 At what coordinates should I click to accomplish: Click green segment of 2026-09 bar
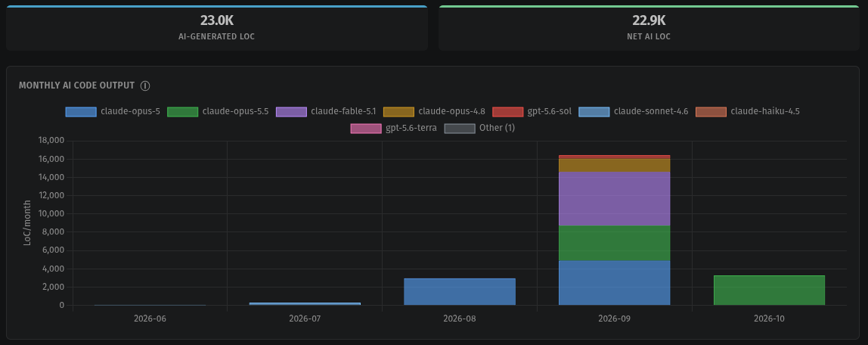pos(615,243)
